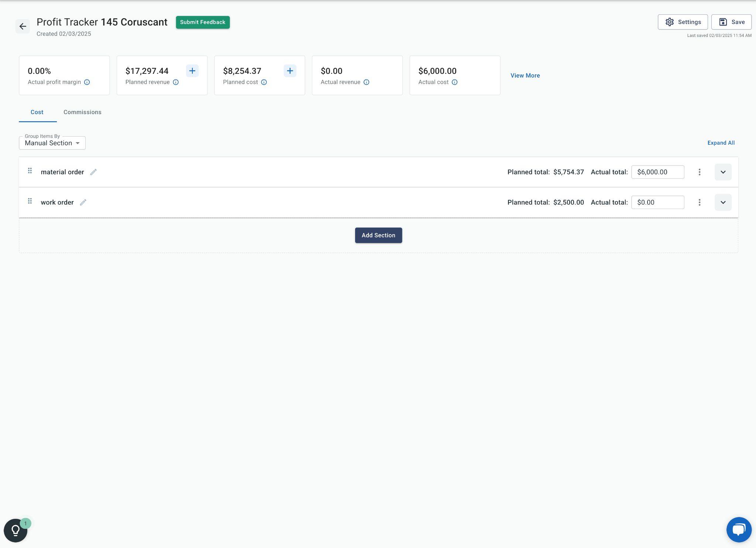The height and width of the screenshot is (548, 756).
Task: Click drag handle of material order row
Action: 30,171
